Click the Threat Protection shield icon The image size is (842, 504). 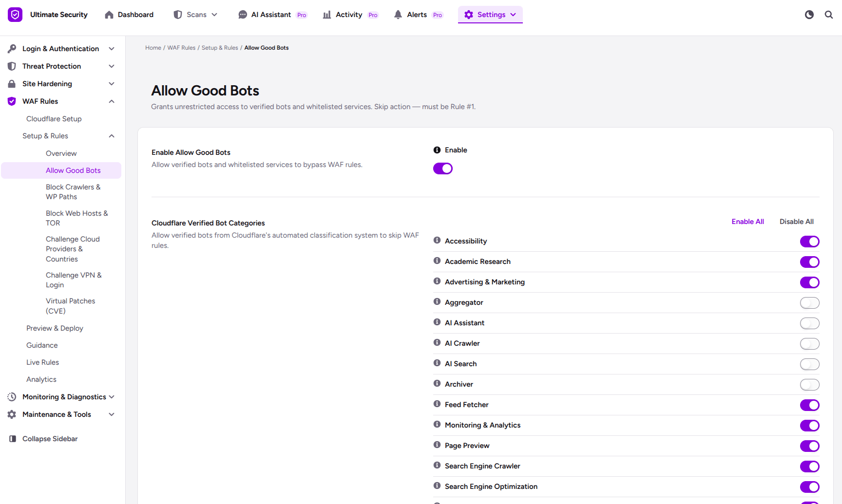[x=12, y=66]
